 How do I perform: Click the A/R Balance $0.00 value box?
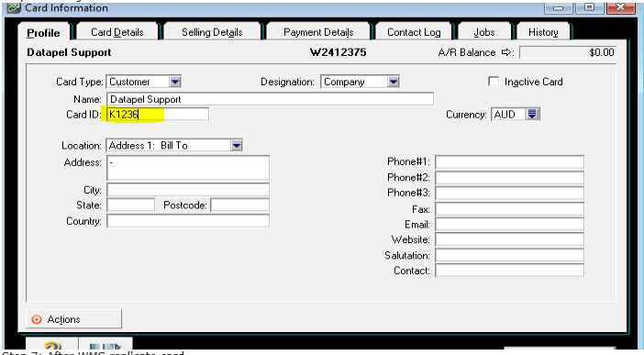(x=568, y=52)
